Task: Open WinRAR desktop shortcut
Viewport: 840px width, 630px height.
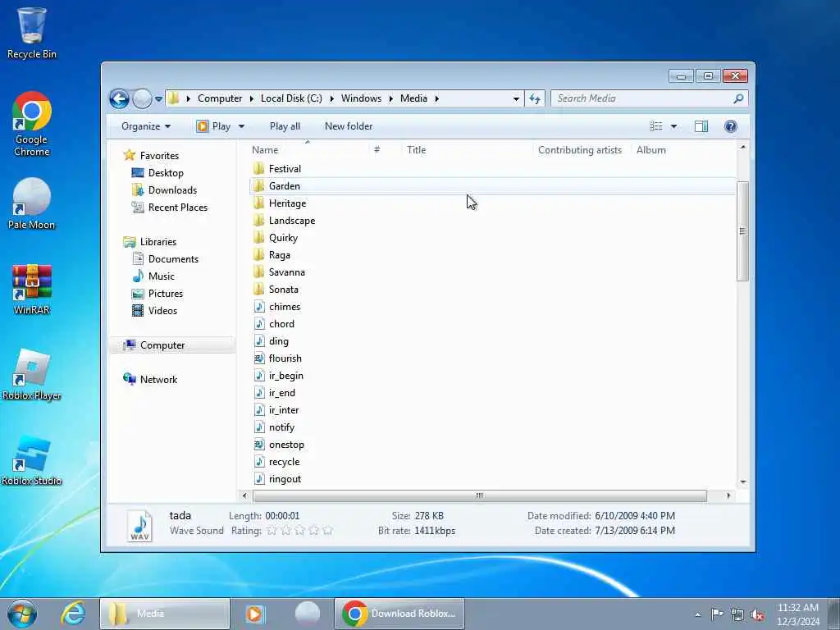Action: [x=32, y=290]
